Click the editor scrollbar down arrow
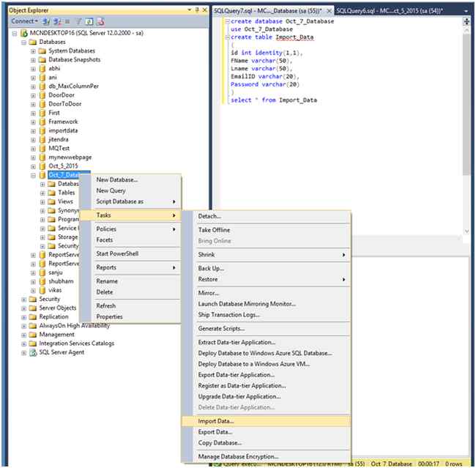The width and height of the screenshot is (476, 468). click(x=466, y=231)
